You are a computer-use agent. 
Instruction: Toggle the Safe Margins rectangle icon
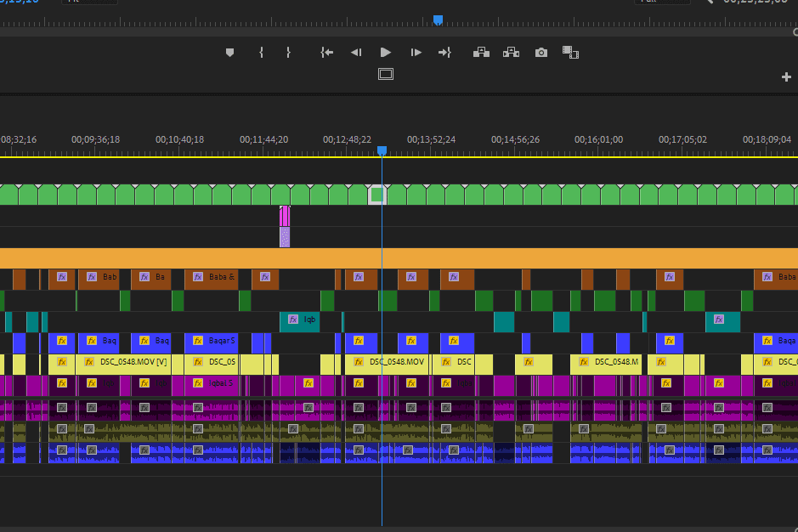386,74
